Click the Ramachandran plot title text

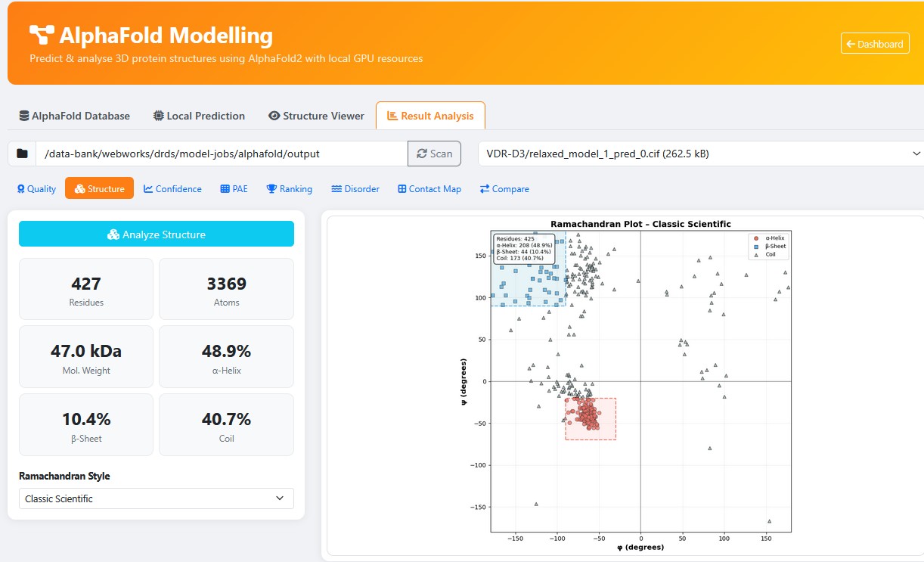coord(640,224)
